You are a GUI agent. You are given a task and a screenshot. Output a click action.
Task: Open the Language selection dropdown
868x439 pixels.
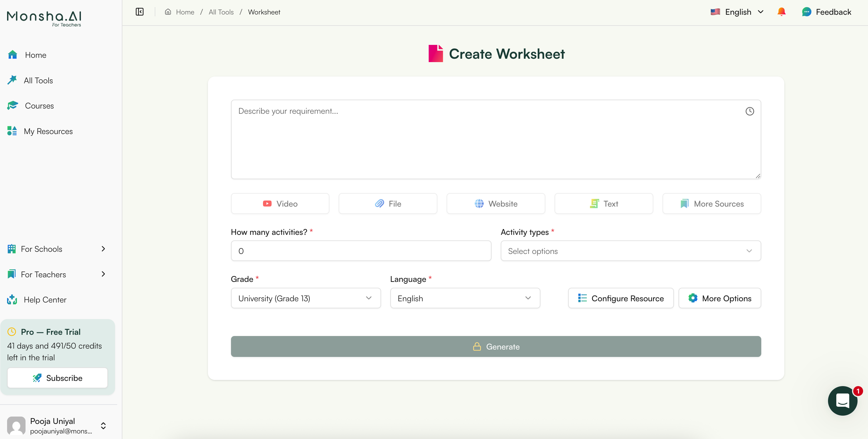click(x=465, y=298)
